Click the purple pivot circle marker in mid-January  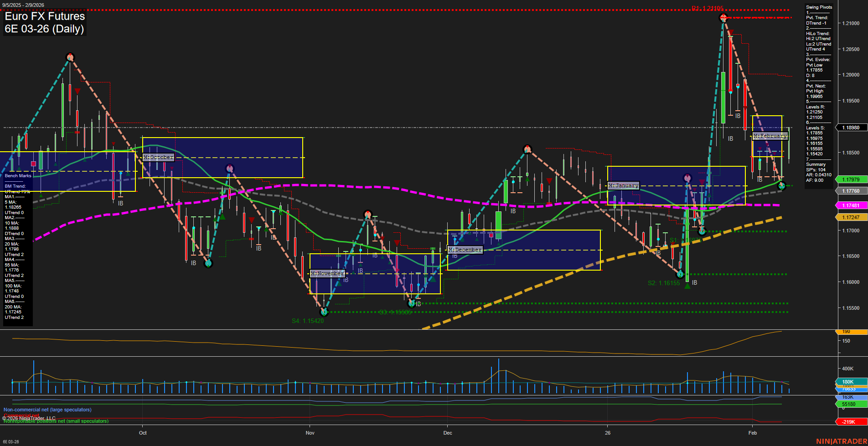click(x=687, y=178)
